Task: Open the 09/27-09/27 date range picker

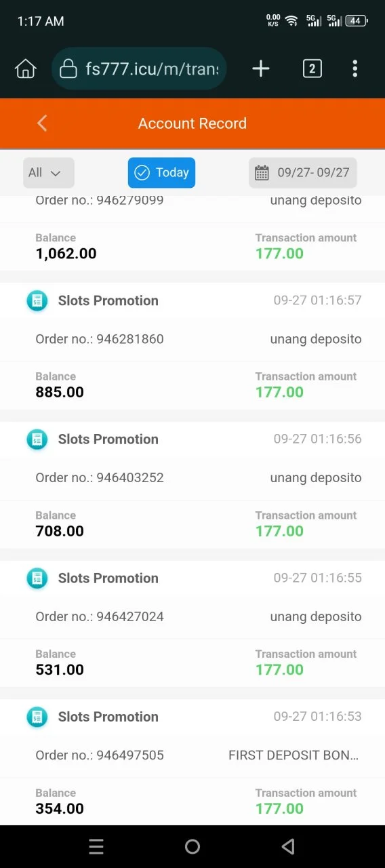Action: point(303,173)
